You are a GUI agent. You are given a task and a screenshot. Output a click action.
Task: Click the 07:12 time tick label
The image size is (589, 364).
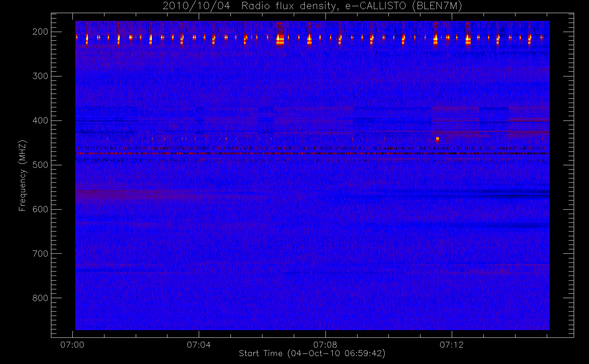(451, 345)
